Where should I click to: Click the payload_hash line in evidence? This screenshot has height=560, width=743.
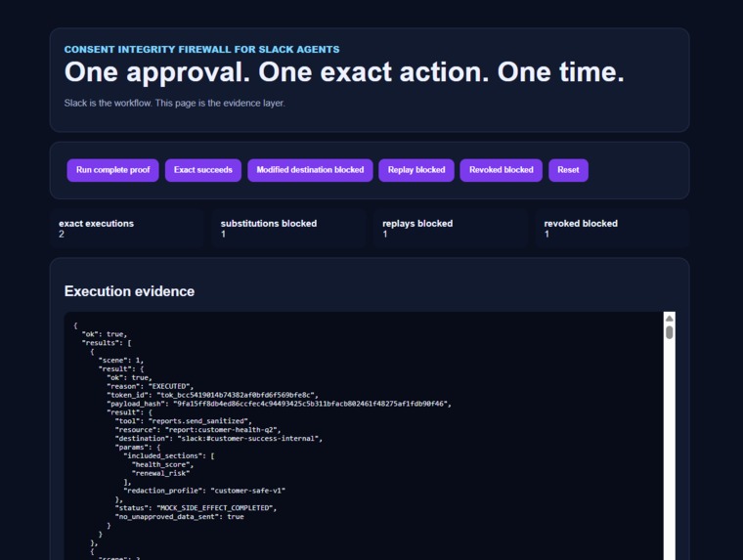coord(279,404)
